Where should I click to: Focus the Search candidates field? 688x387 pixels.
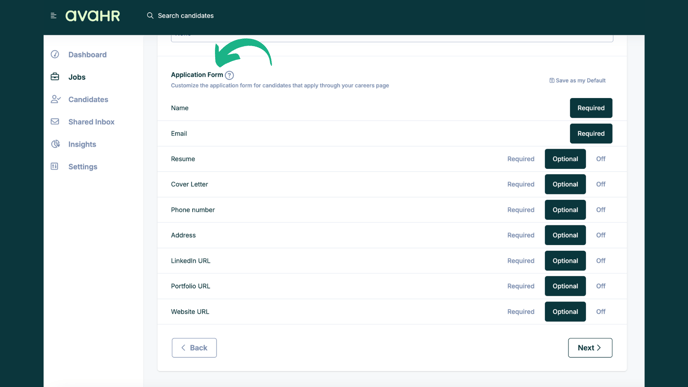[186, 16]
